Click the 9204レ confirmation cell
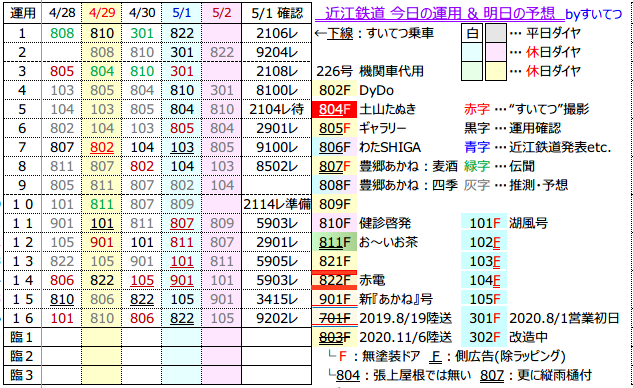Viewport: 633px width, 388px height. (x=277, y=52)
